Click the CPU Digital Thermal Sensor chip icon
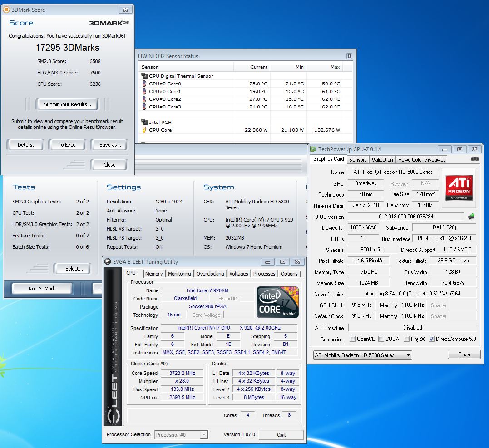The height and width of the screenshot is (448, 489). [x=144, y=76]
